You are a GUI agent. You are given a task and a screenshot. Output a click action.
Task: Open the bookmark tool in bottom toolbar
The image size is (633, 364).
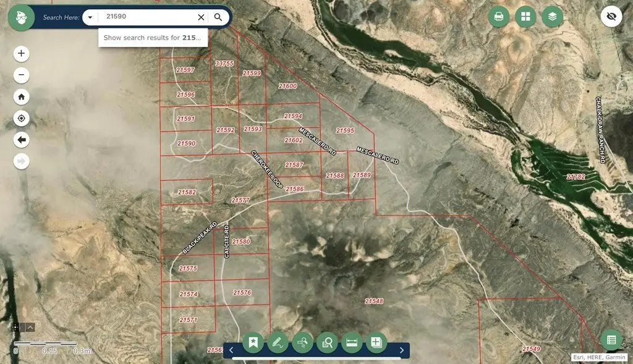click(x=253, y=342)
